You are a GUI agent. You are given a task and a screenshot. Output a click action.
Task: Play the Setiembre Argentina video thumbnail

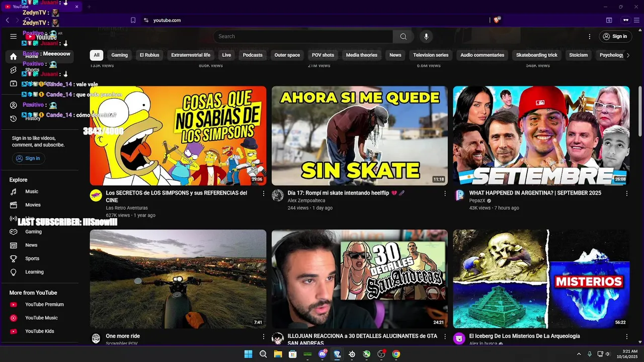tap(541, 136)
